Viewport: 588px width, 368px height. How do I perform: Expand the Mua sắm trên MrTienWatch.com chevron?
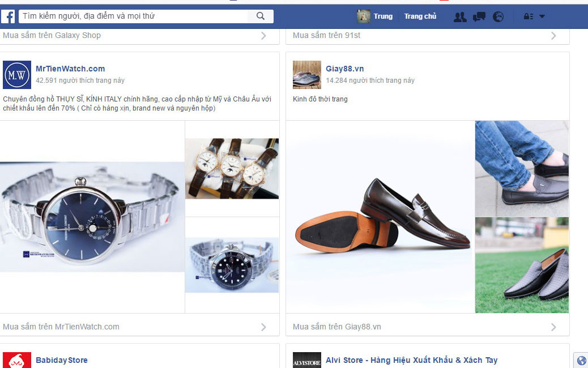[x=263, y=327]
